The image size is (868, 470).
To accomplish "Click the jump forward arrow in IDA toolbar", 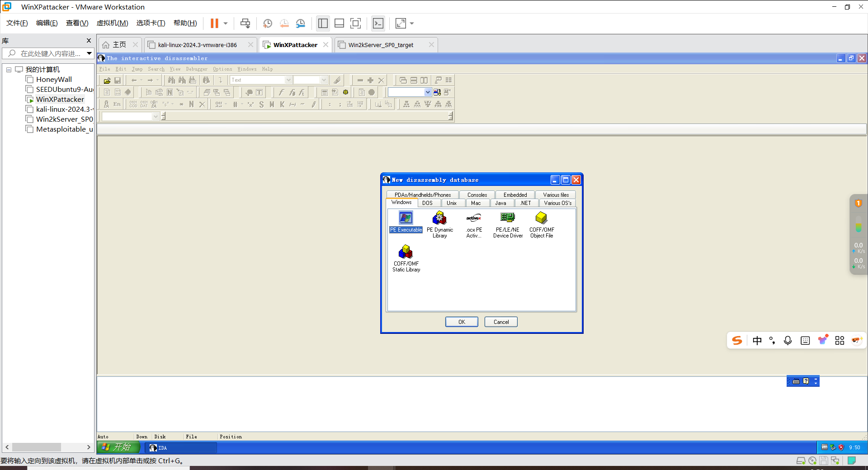I will (150, 80).
